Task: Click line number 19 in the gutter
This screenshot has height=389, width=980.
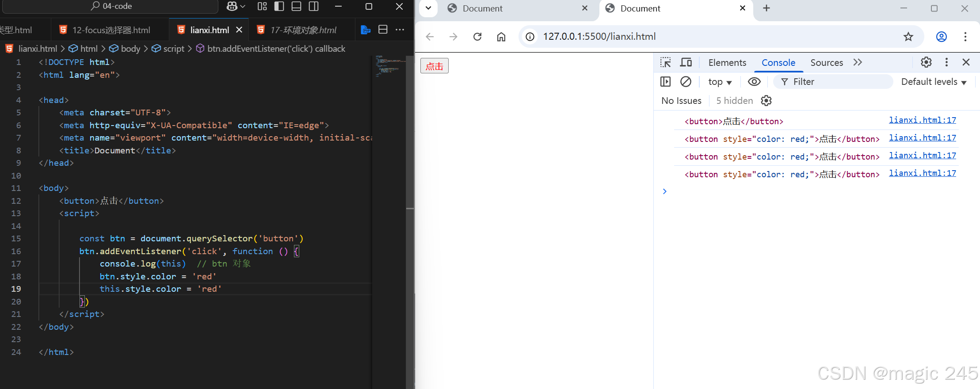Action: click(16, 289)
